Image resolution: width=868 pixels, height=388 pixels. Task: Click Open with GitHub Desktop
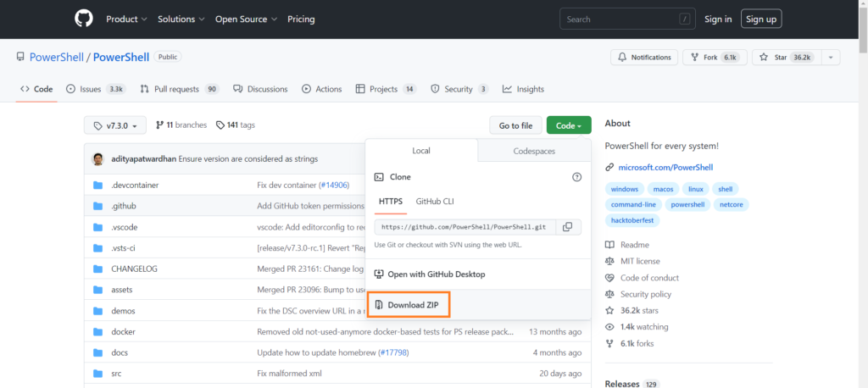click(x=430, y=274)
